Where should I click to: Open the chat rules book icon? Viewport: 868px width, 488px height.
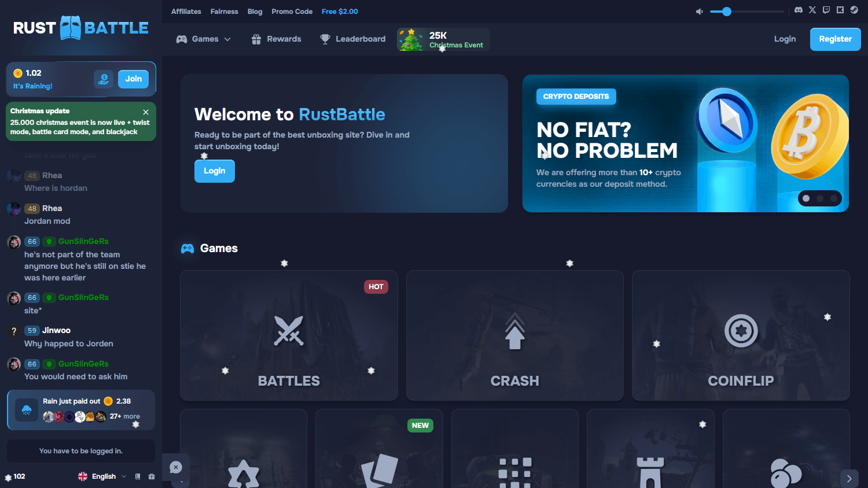point(138,476)
